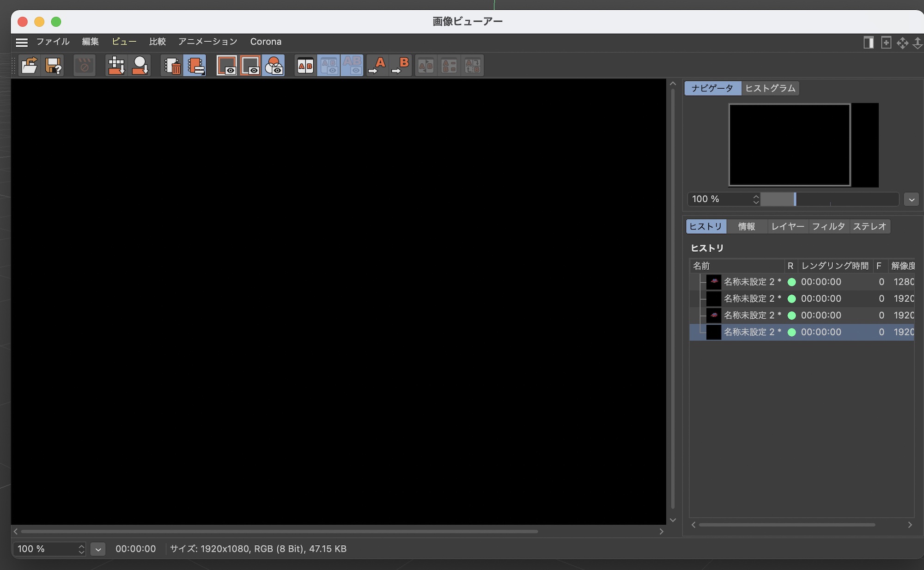
Task: Open the navigator zoom options dropdown
Action: (912, 200)
